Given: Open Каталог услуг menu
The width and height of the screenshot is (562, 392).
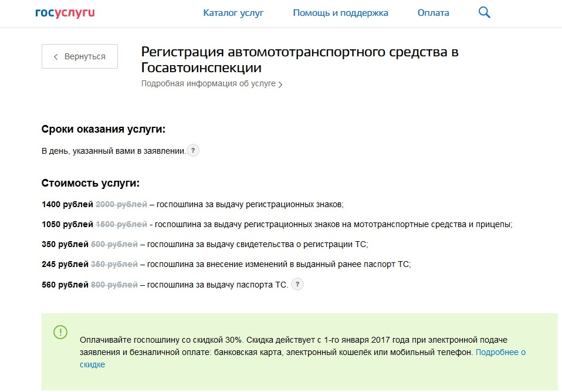Looking at the screenshot, I should [x=233, y=13].
